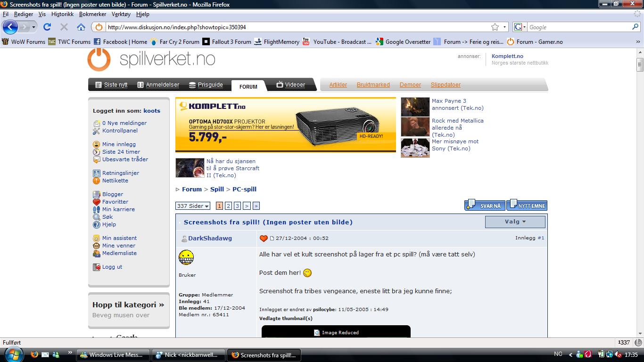This screenshot has width=644, height=362.
Task: Open the Valg options dropdown
Action: (515, 222)
